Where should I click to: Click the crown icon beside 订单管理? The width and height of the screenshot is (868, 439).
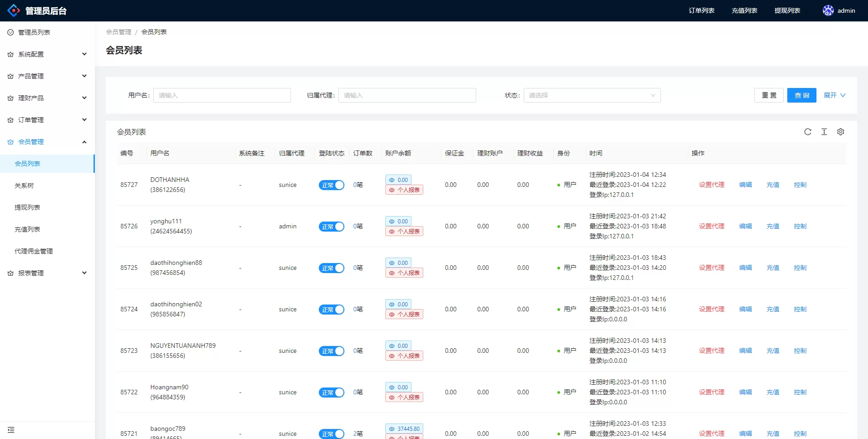(10, 120)
